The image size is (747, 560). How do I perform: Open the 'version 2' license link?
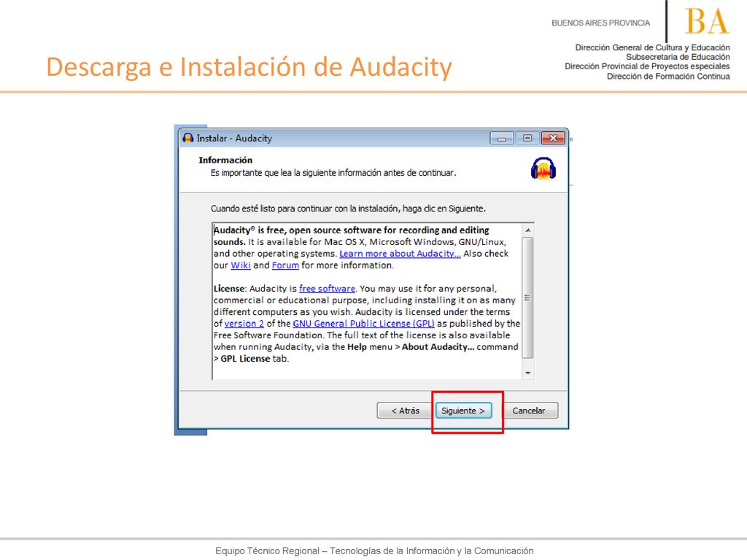click(244, 324)
